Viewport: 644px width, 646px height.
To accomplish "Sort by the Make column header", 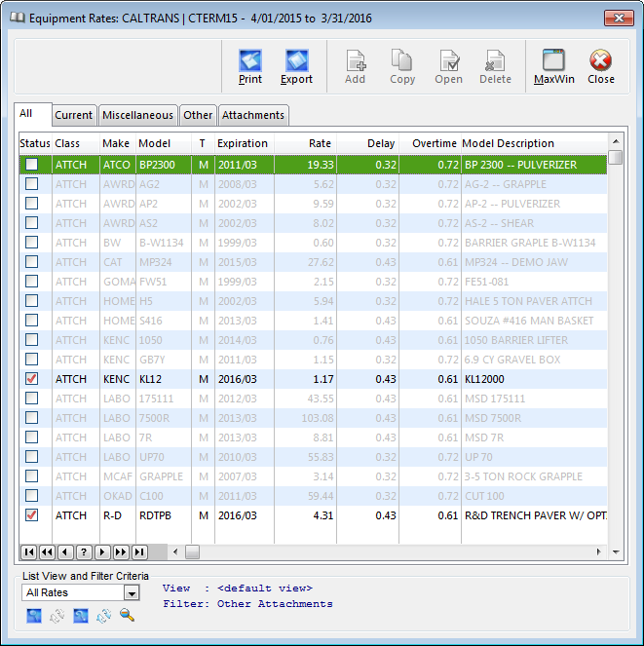I will [118, 143].
